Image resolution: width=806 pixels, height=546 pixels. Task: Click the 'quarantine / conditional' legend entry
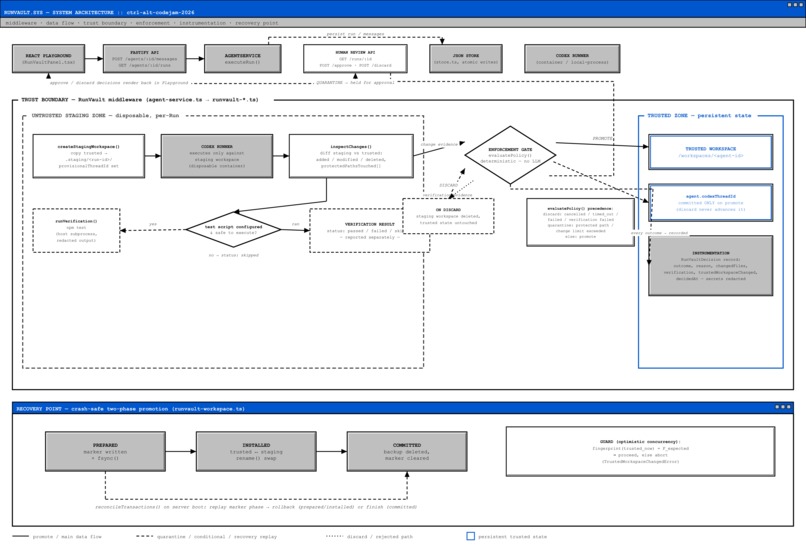click(x=207, y=537)
